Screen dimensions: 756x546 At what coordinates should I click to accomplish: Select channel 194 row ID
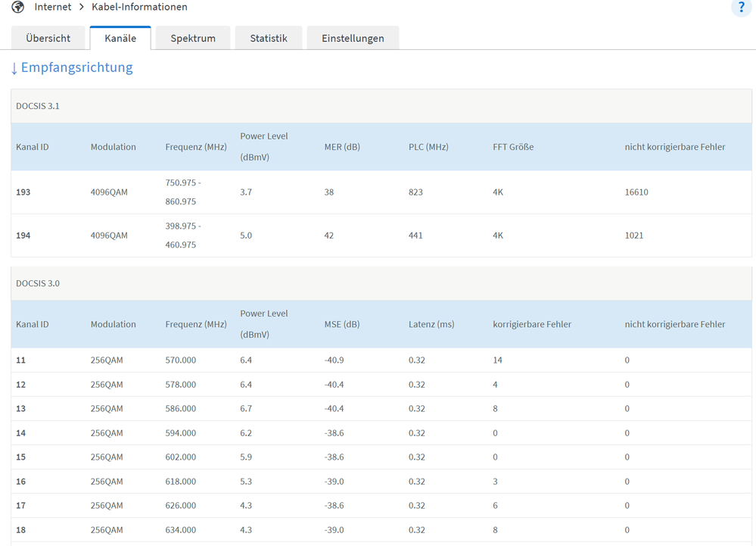click(x=23, y=236)
